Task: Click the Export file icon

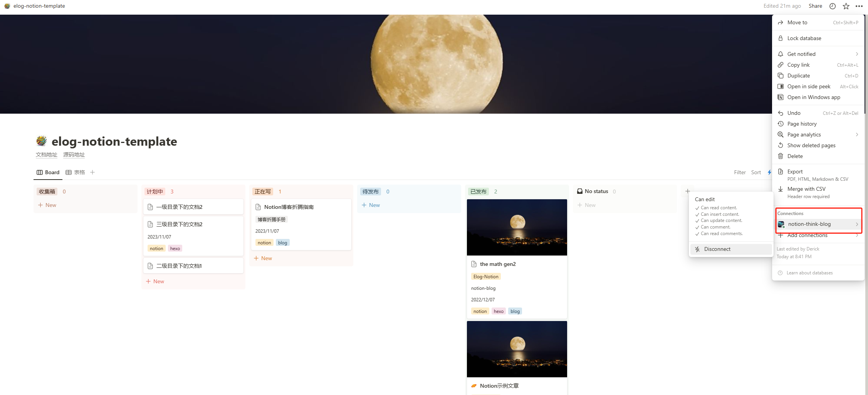Action: pos(781,171)
